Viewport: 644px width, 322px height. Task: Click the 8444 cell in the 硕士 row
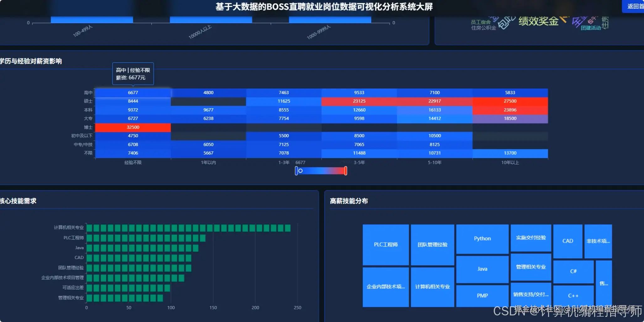pos(133,101)
